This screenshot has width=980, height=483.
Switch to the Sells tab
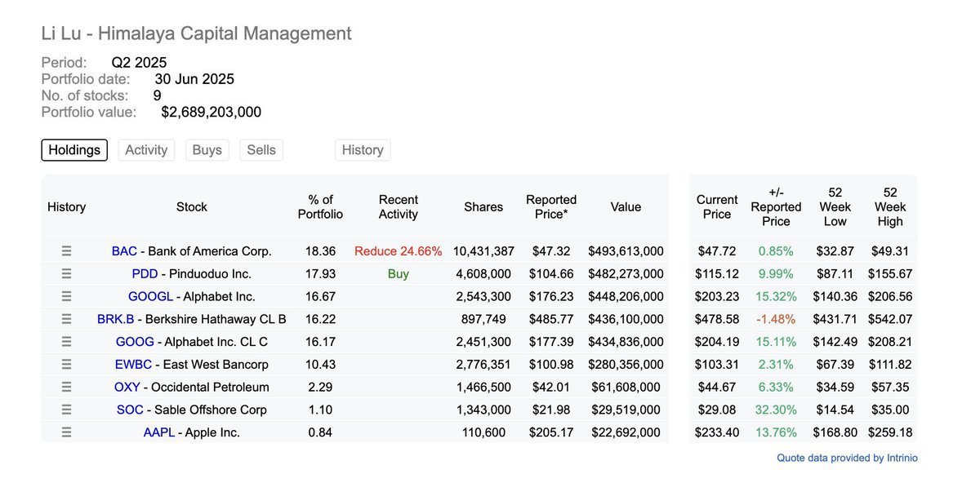(261, 150)
